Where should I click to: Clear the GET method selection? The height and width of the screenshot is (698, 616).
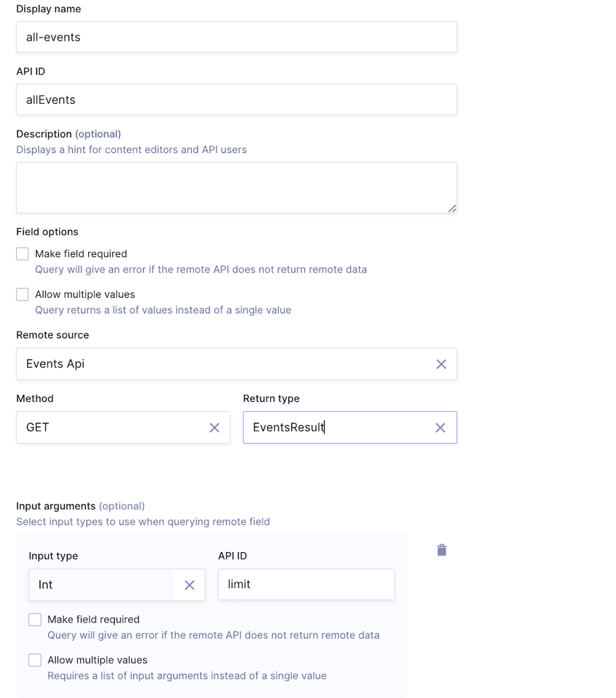pos(214,428)
